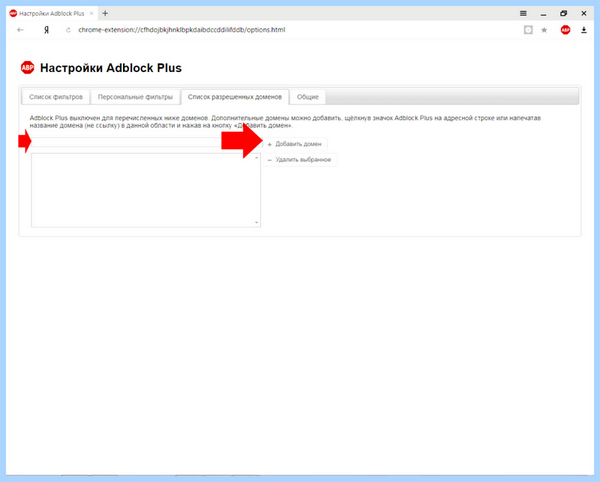Viewport: 600px width, 482px height.
Task: Switch to Список фильтров tab
Action: [x=56, y=97]
